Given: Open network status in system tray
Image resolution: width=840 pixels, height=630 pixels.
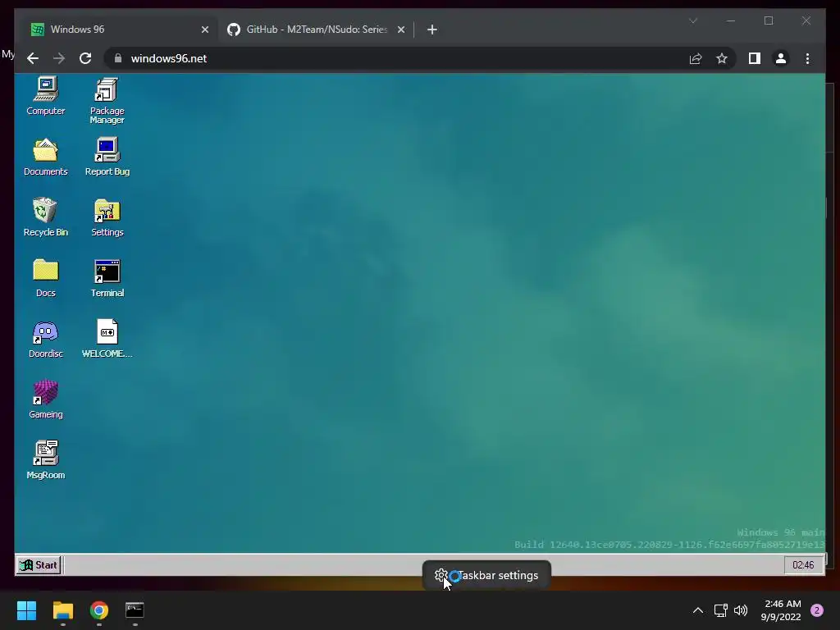Looking at the screenshot, I should [x=720, y=610].
